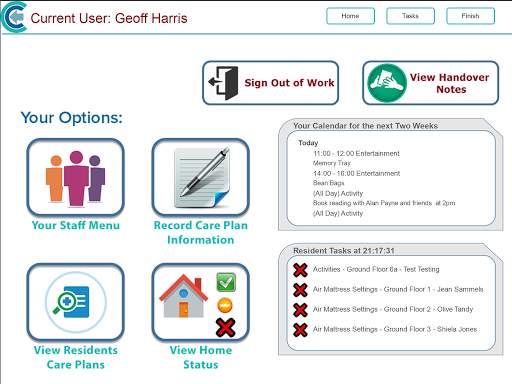This screenshot has height=384, width=512.
Task: Click red X beside Jean Sammels task
Action: point(300,290)
